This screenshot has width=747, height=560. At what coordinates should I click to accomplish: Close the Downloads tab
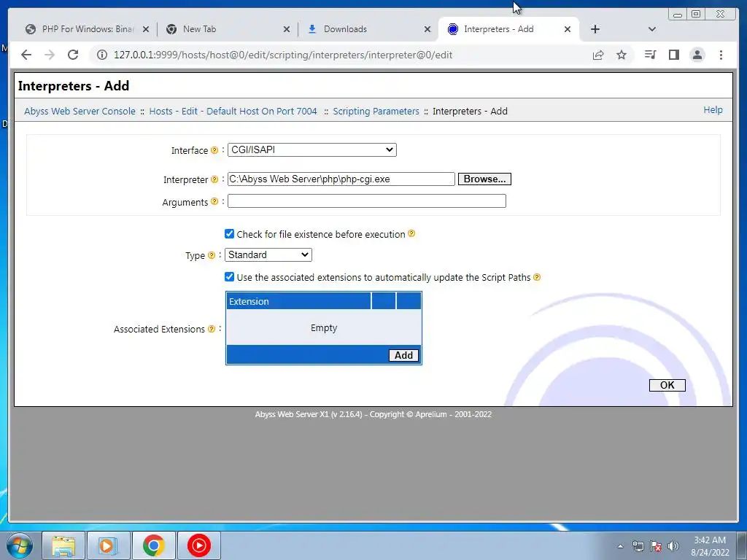coord(427,29)
